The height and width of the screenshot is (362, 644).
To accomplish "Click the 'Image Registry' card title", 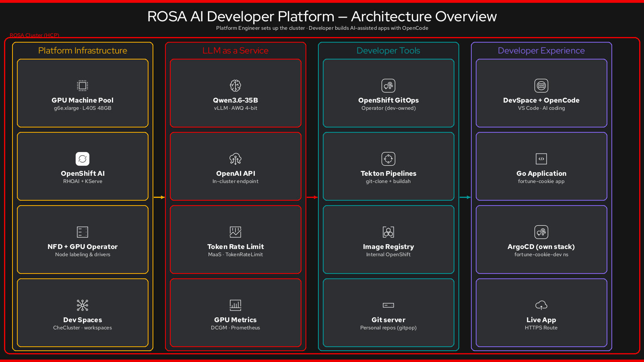I will coord(388,247).
